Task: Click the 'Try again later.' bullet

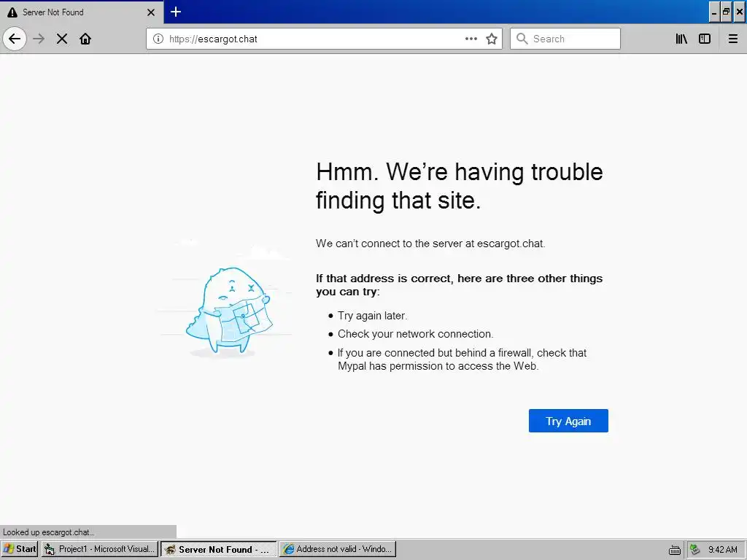Action: tap(372, 316)
